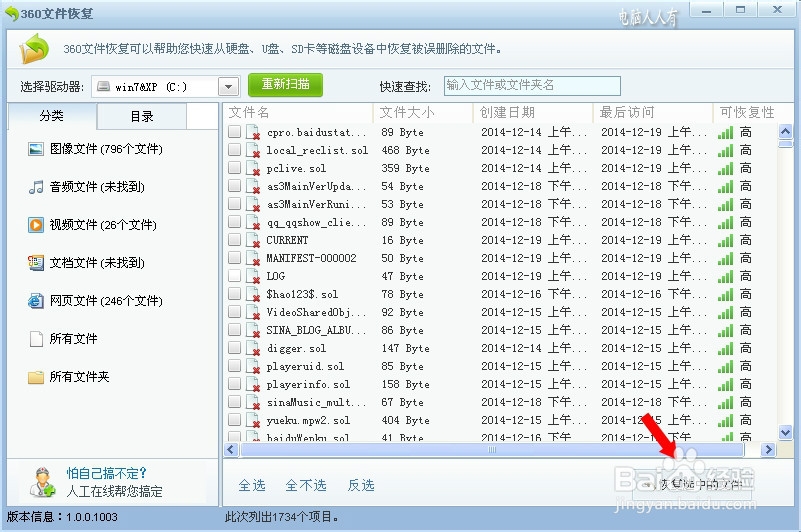This screenshot has height=532, width=801.
Task: Minimize the 360文件恢复 window
Action: pyautogui.click(x=706, y=10)
